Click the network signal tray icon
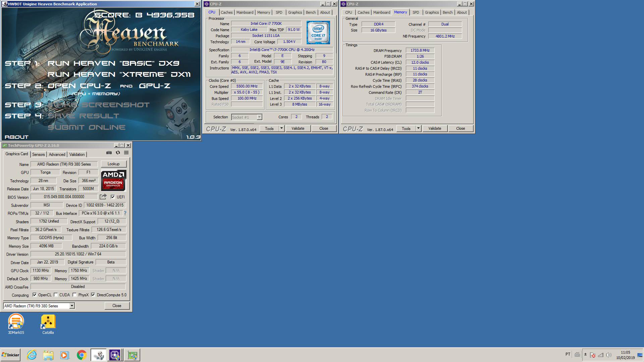 click(601, 355)
